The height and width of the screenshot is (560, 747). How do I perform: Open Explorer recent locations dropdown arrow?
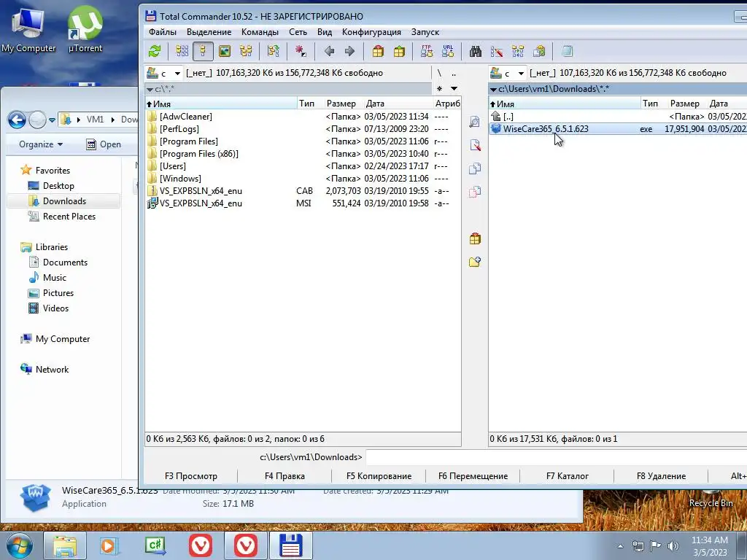pyautogui.click(x=52, y=120)
